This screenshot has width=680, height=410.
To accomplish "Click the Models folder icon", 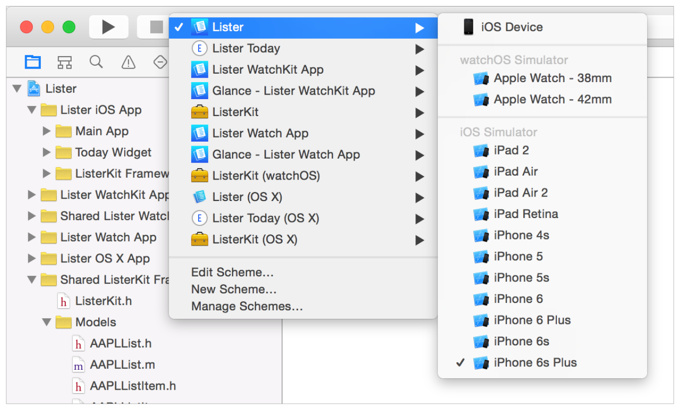I will (64, 322).
